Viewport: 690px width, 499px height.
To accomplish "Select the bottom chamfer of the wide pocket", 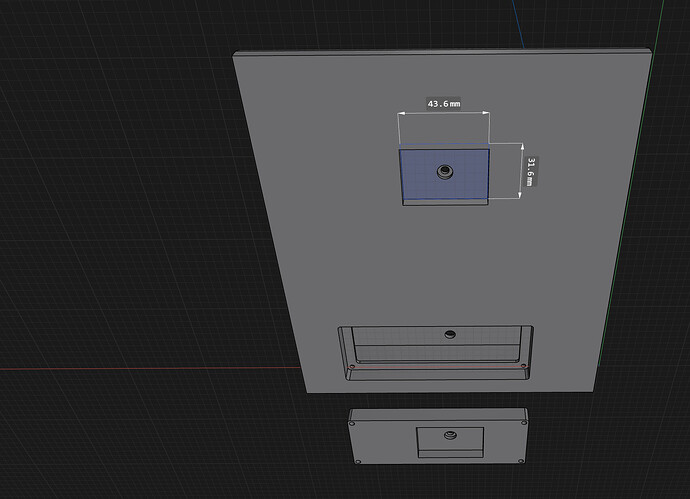I will (x=437, y=374).
